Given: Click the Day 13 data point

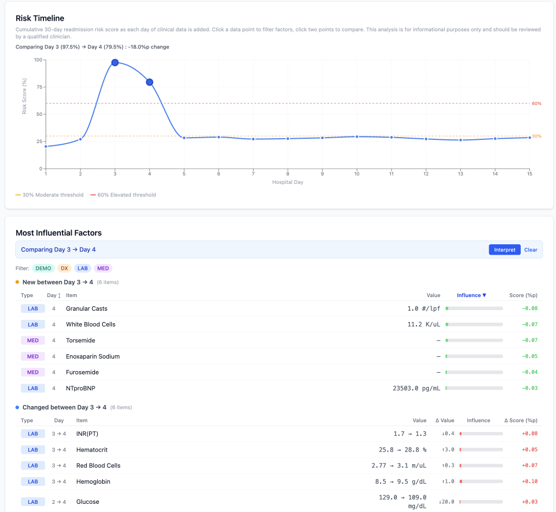Looking at the screenshot, I should pos(461,140).
